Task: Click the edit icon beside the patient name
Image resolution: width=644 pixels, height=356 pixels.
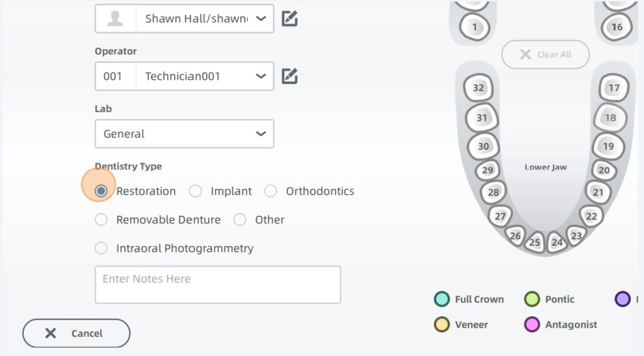Action: click(289, 19)
